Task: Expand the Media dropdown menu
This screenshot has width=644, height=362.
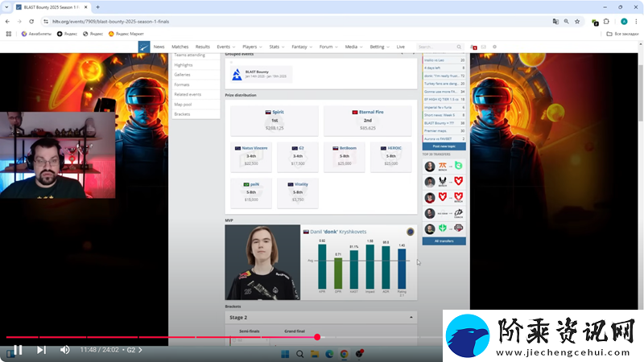Action: coord(353,47)
